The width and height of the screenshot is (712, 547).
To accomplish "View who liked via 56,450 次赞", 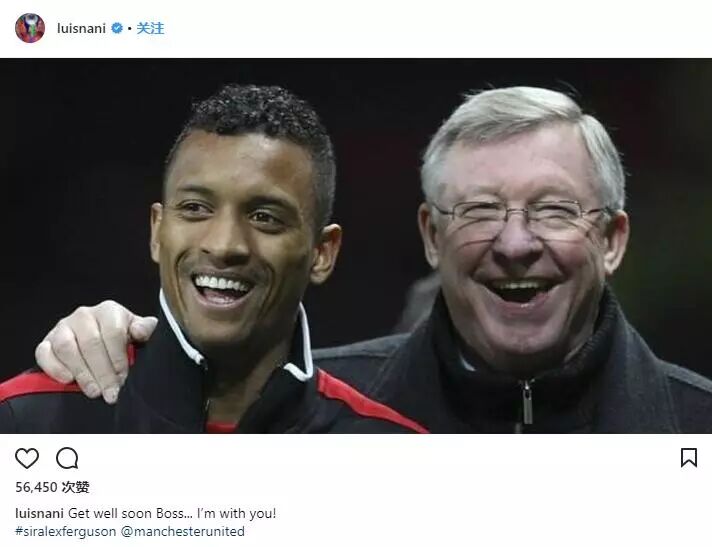I will coord(52,487).
